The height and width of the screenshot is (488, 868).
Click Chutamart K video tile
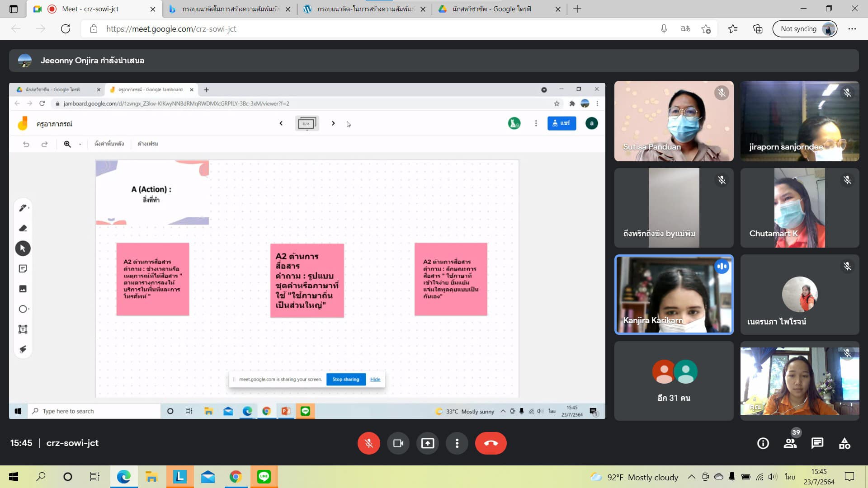(800, 208)
